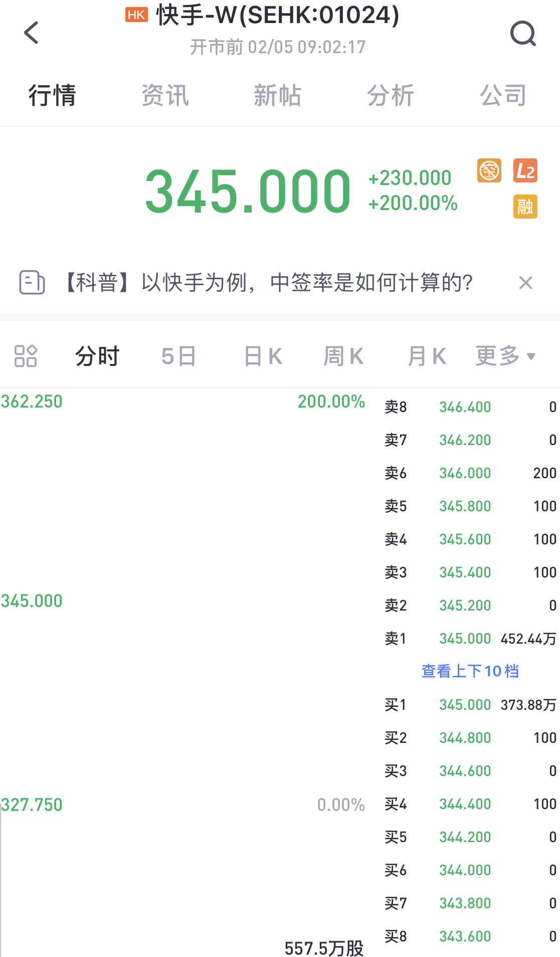The image size is (560, 957).
Task: Open 查看上下10档 depth link
Action: tap(470, 671)
